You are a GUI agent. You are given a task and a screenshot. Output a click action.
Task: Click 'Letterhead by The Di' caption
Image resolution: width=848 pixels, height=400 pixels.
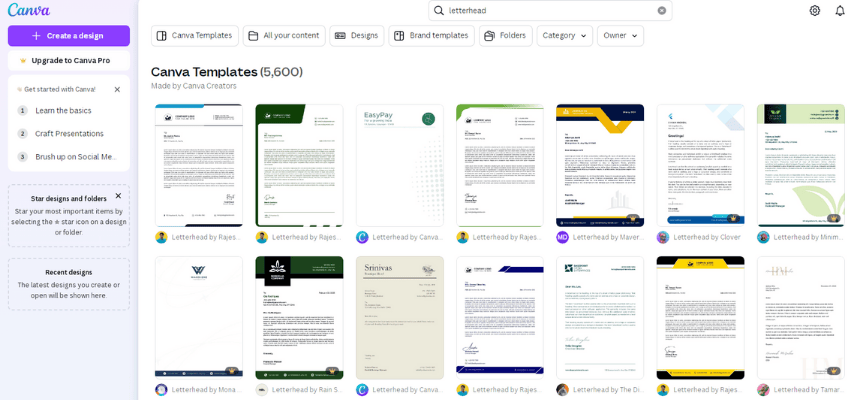(608, 390)
